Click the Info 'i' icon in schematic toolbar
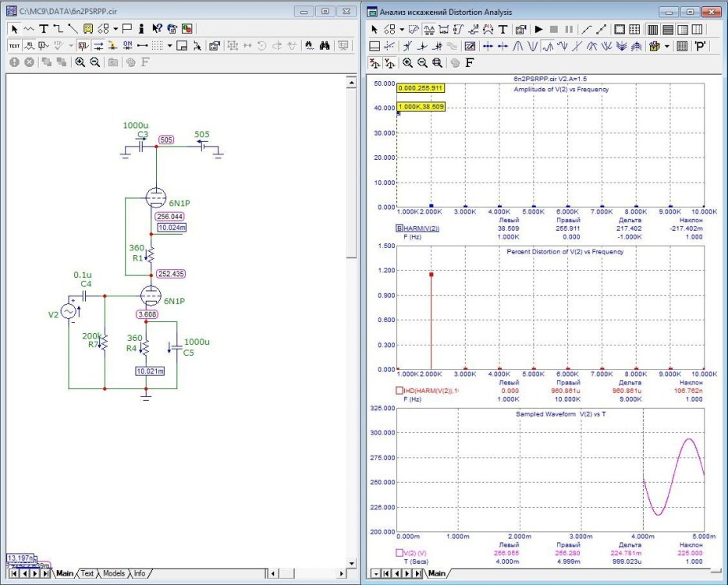The width and height of the screenshot is (728, 585). pyautogui.click(x=143, y=28)
